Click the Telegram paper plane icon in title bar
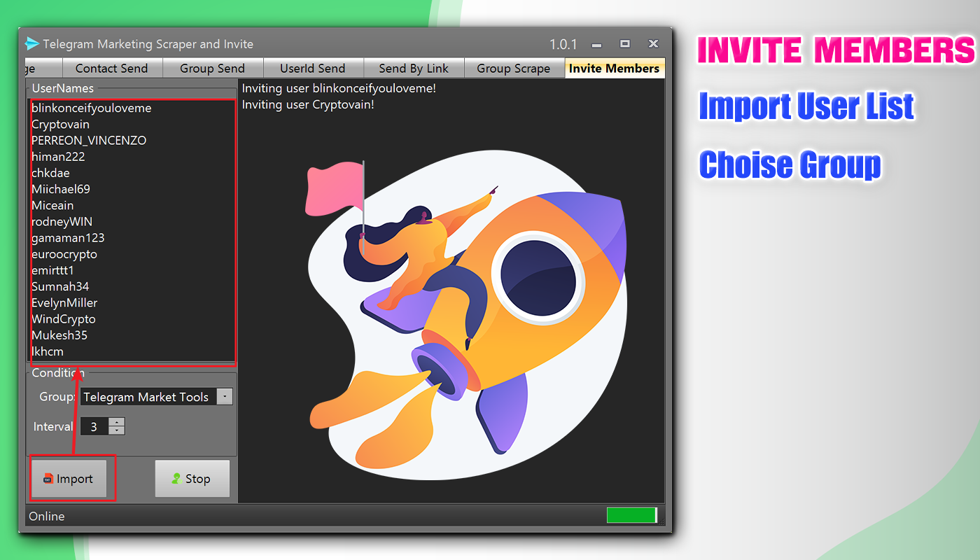The height and width of the screenshot is (560, 980). coord(32,44)
